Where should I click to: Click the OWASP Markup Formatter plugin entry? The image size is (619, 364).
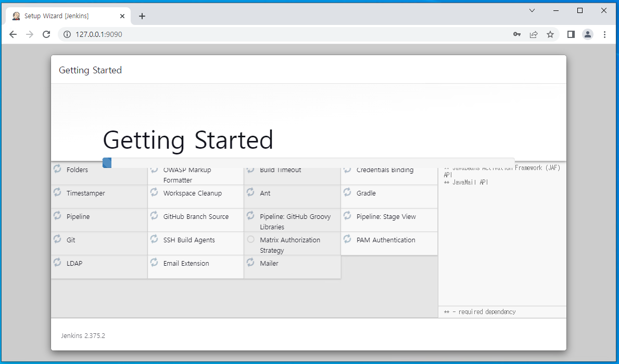coord(195,173)
